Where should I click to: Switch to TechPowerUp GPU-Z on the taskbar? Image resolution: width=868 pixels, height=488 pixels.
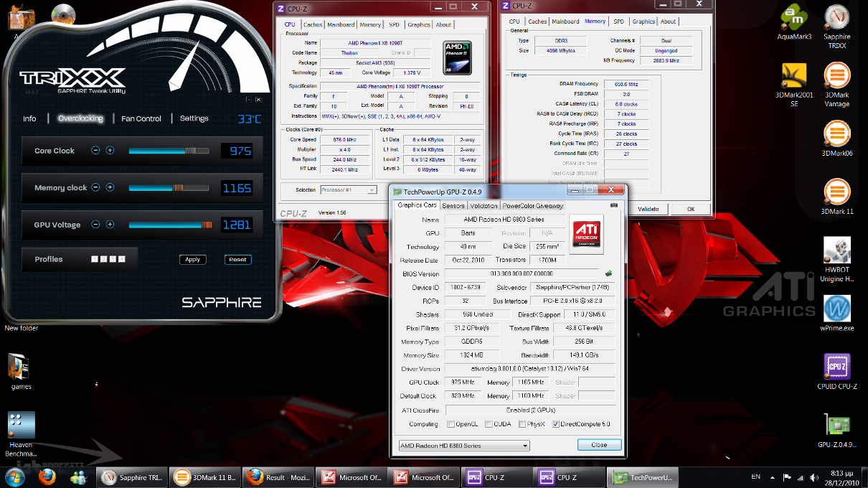(641, 477)
